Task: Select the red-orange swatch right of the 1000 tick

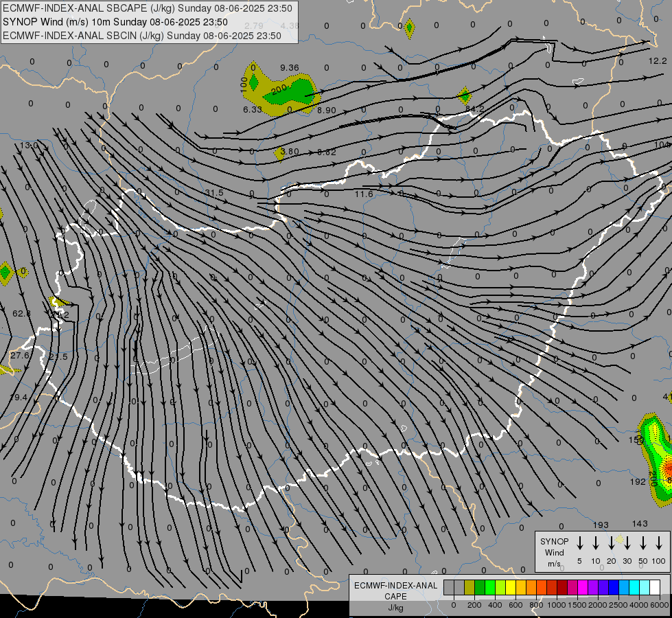Action: 552,587
